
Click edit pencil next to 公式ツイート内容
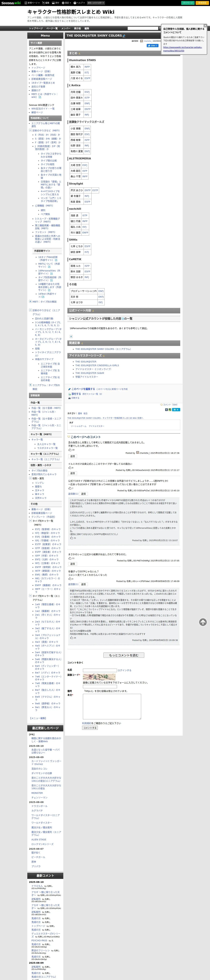tap(93, 310)
